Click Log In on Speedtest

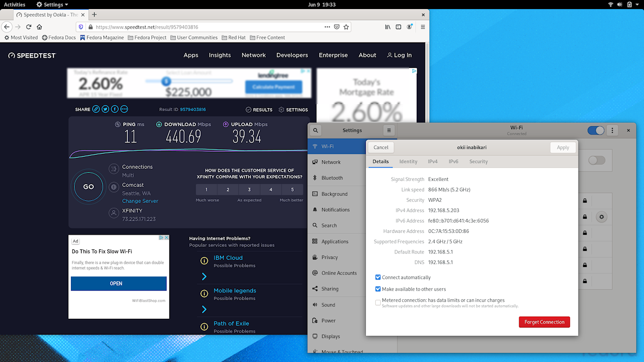coord(399,55)
